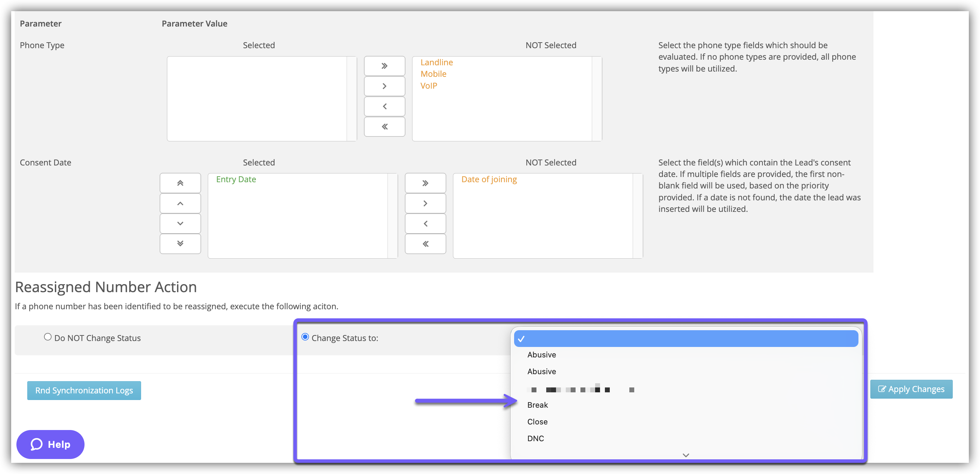Choose the blank checked dropdown option

point(686,338)
